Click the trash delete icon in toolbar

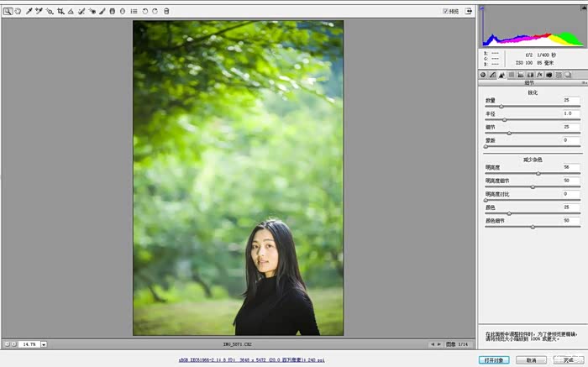tap(166, 11)
